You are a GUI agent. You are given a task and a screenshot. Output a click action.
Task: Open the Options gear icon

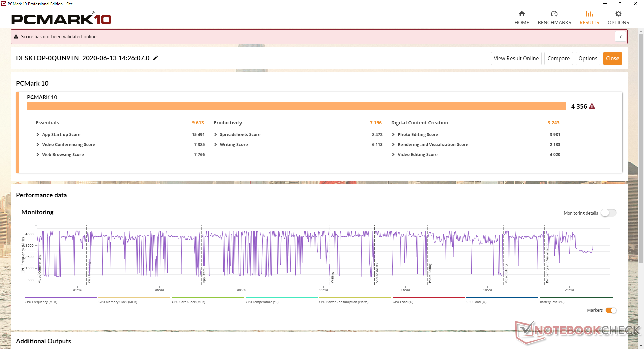click(618, 14)
